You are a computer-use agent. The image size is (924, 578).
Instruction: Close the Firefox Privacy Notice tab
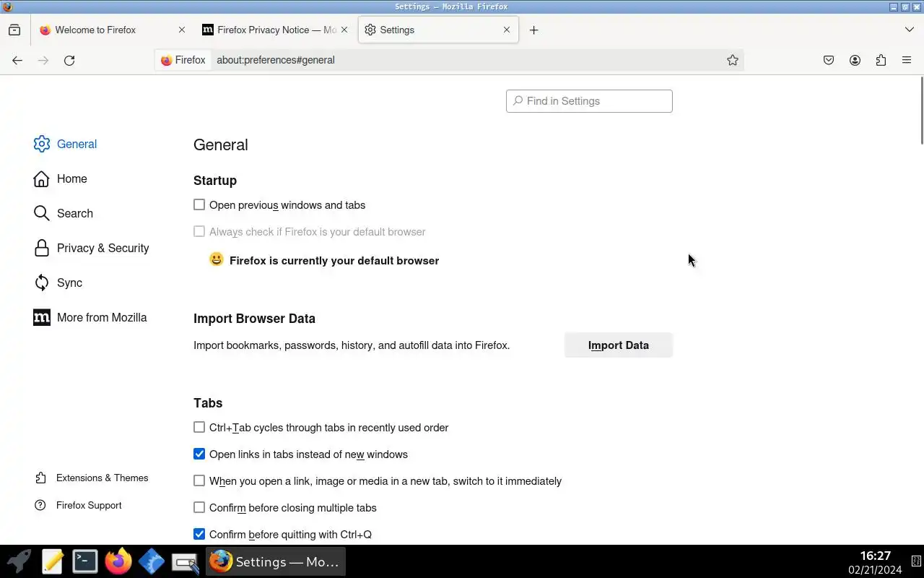tap(344, 30)
